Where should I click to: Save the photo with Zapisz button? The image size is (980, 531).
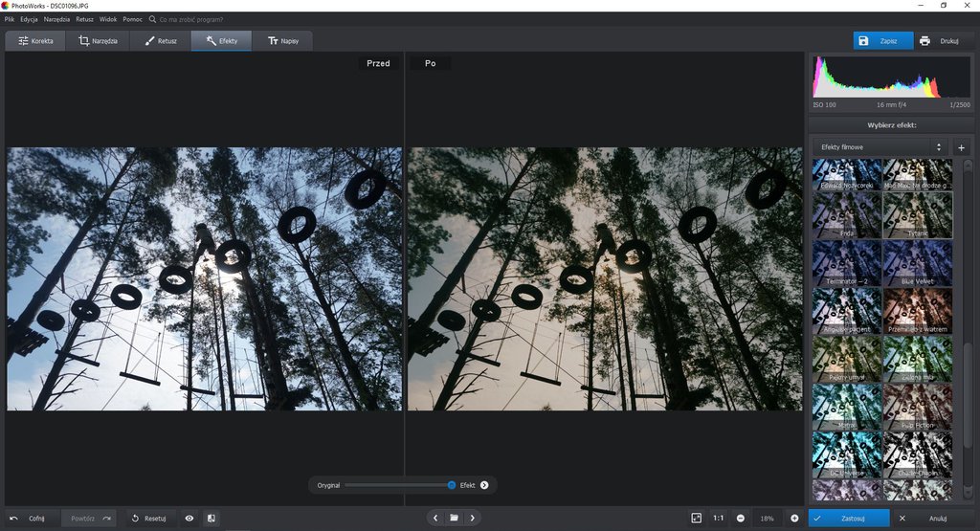point(883,40)
